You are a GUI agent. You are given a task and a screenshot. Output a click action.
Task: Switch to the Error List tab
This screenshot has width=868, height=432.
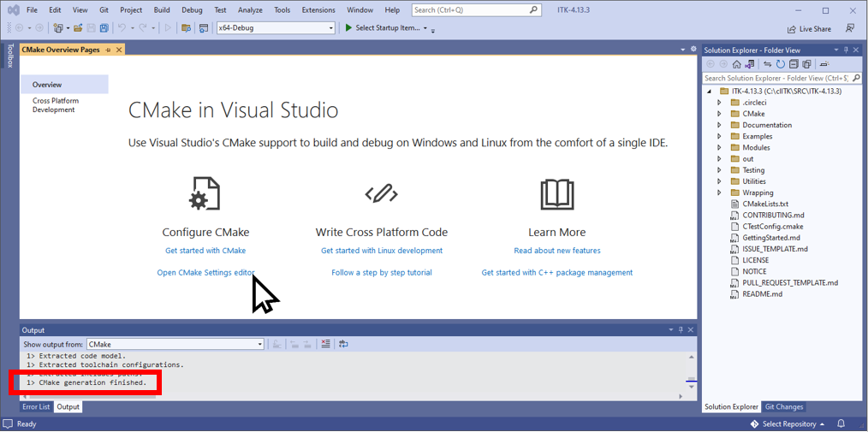tap(37, 406)
